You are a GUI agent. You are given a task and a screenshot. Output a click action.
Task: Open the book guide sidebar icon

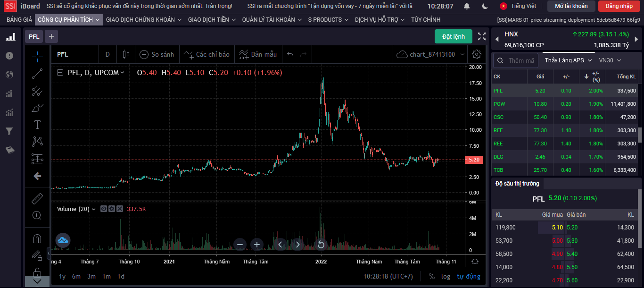click(x=9, y=150)
